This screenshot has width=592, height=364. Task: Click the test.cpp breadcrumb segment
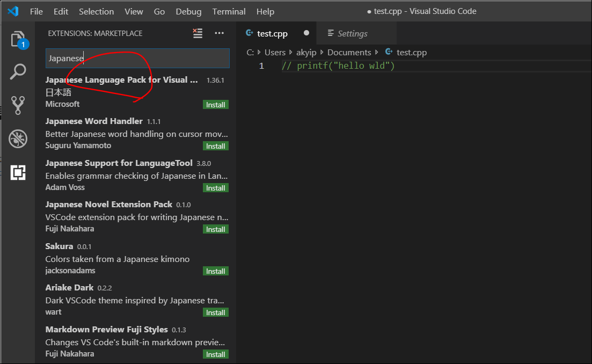(412, 52)
